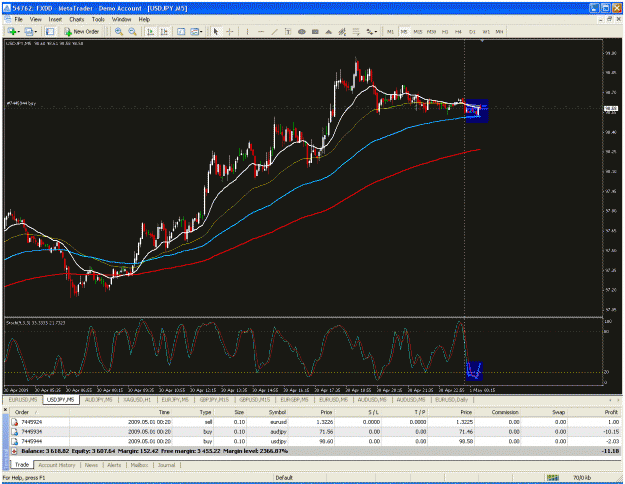Close the Terminal panel with its X

coord(6,410)
